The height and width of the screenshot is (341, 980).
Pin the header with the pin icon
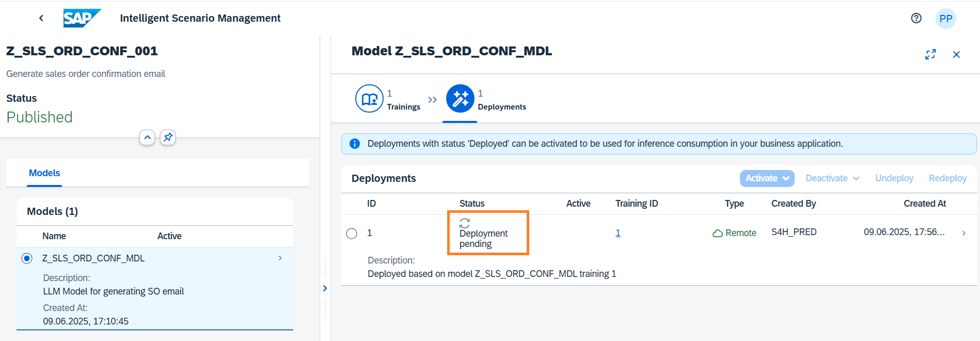[168, 137]
